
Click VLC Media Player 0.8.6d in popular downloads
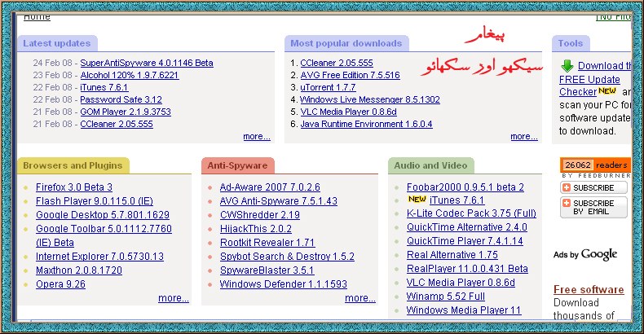click(x=348, y=112)
